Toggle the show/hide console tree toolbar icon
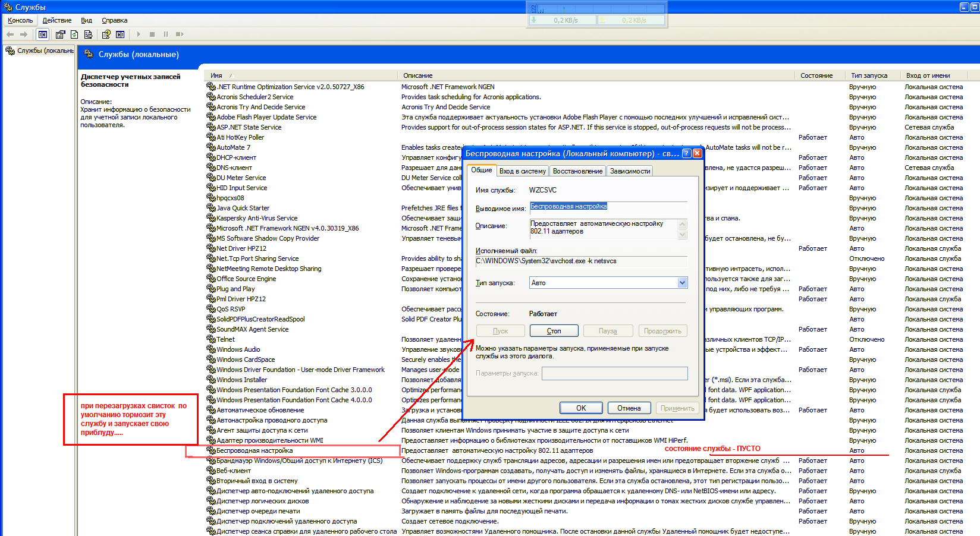980x536 pixels. point(43,34)
